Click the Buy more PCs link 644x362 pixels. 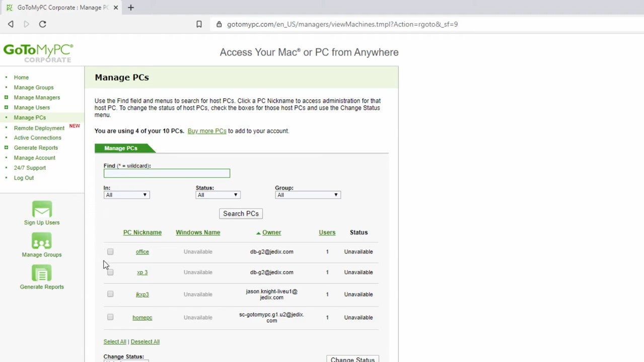click(x=207, y=131)
